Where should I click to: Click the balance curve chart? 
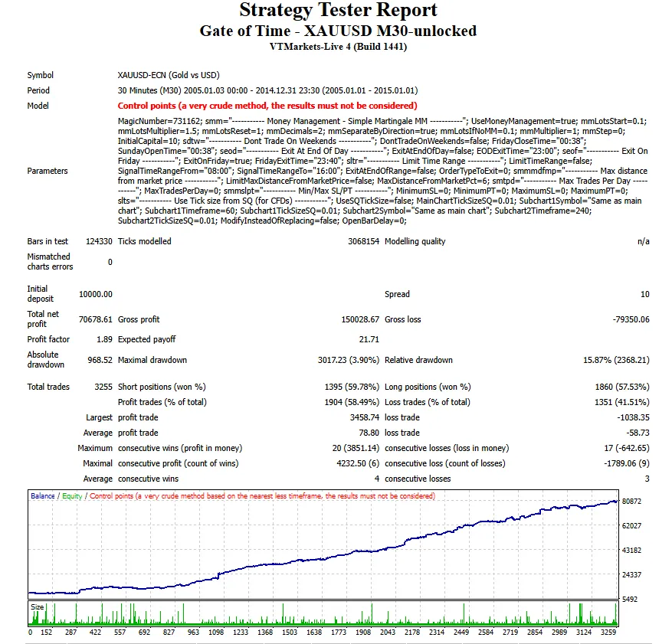(x=323, y=544)
